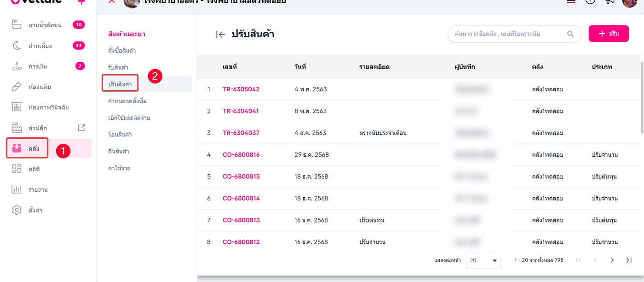Screen dimensions: 644x282
Task: Open โอนสินค้า in the submenu
Action: pyautogui.click(x=120, y=135)
